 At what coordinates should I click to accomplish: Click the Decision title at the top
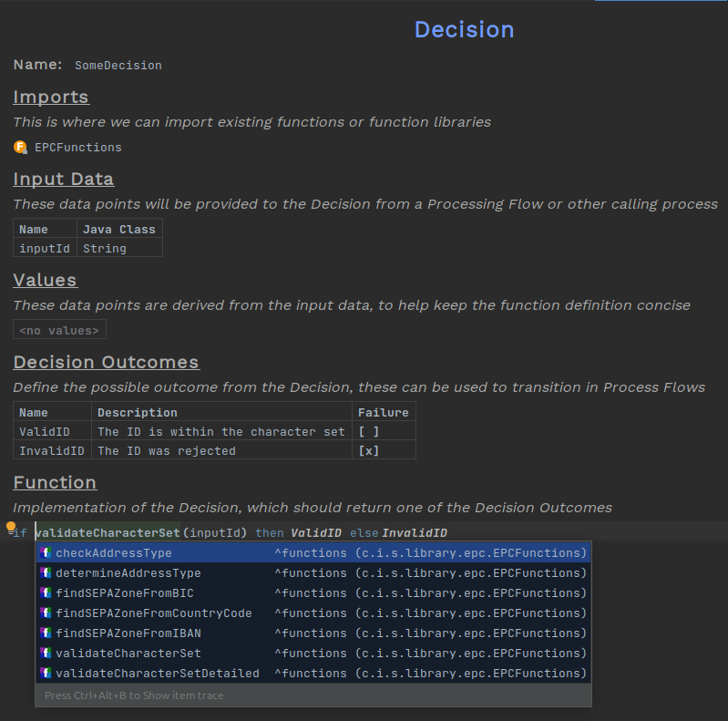[x=465, y=30]
